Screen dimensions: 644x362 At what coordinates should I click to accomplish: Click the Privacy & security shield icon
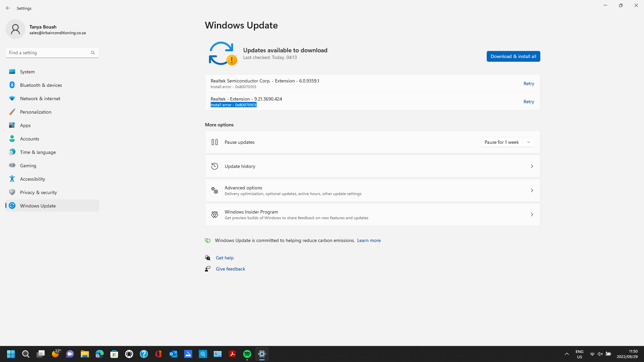tap(12, 192)
